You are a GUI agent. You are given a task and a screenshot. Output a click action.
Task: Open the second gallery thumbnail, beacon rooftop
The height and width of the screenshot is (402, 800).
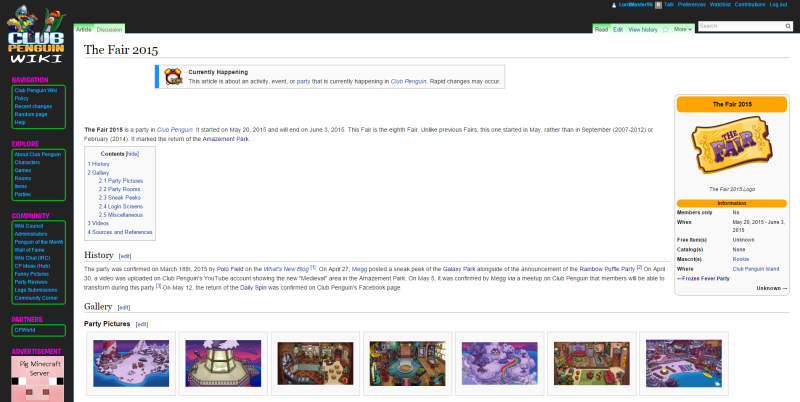click(223, 363)
